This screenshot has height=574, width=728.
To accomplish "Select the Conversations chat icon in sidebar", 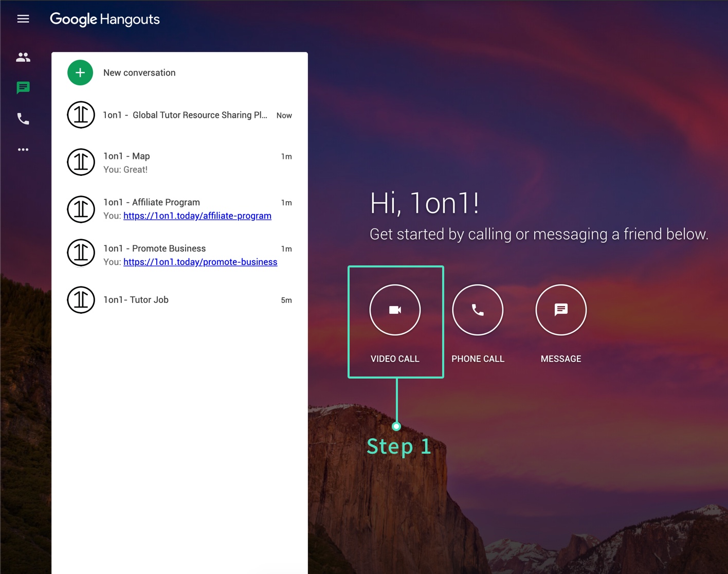I will (23, 88).
